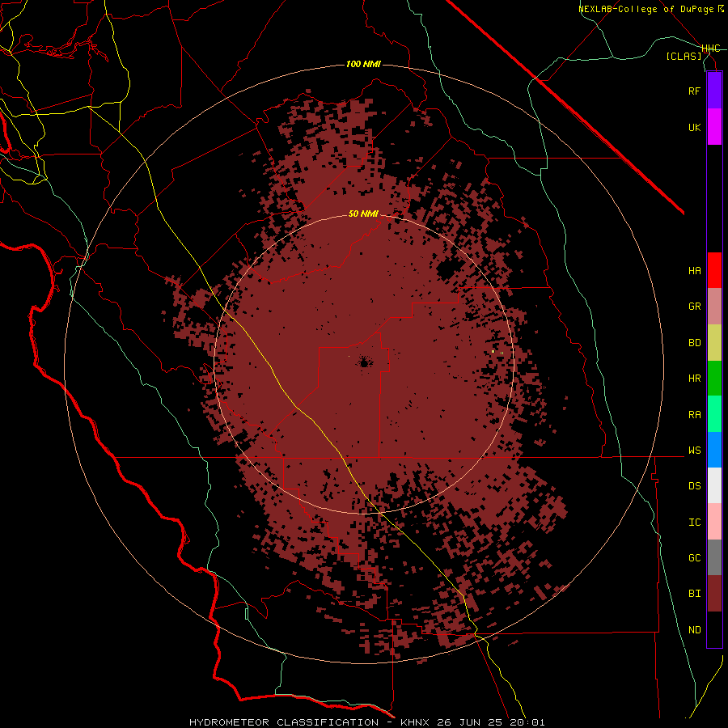Screen dimensions: 728x728
Task: Click the HA red legend swatch
Action: click(714, 270)
